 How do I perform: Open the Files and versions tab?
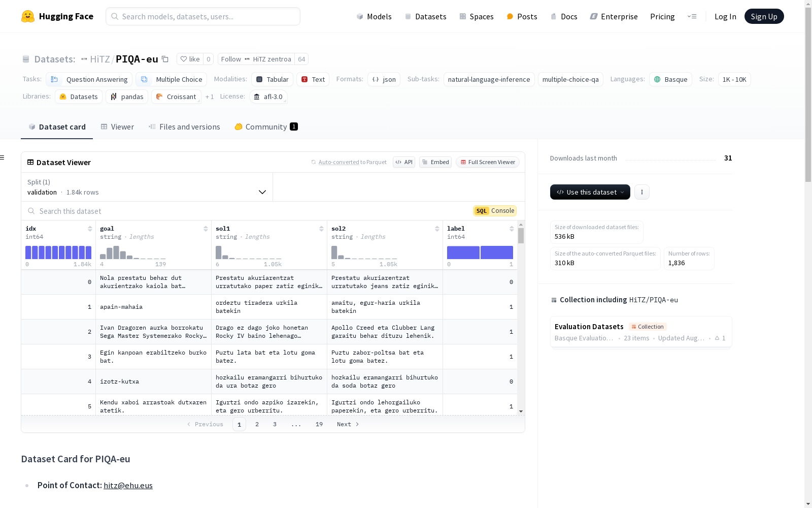(184, 127)
